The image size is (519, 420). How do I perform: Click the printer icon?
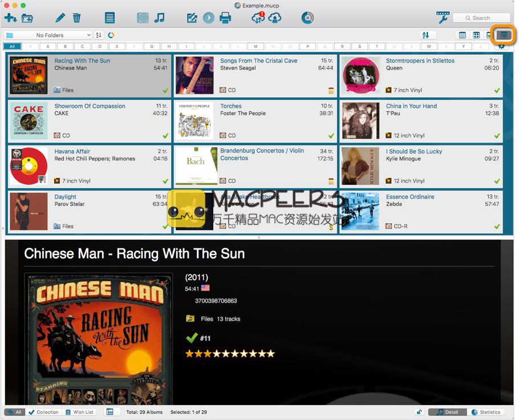coord(225,18)
